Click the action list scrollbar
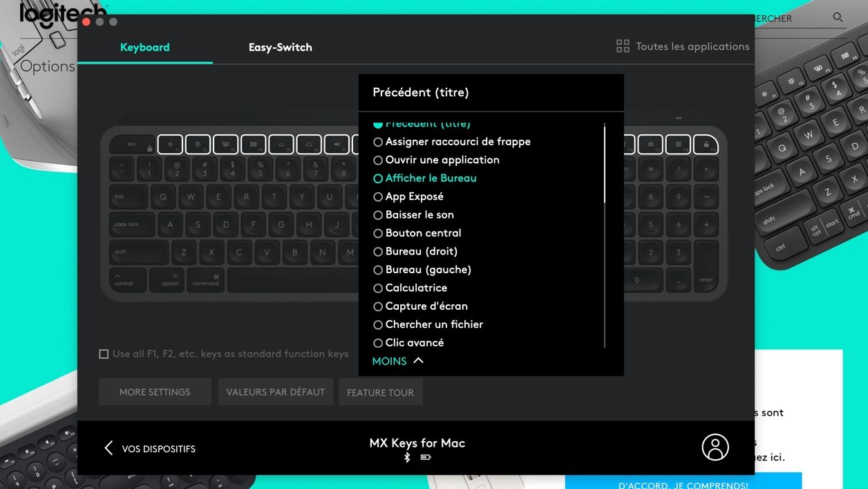The image size is (868, 489). [x=605, y=163]
